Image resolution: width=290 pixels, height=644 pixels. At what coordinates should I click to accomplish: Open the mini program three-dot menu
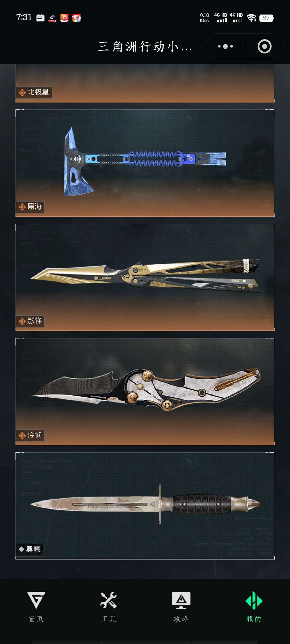click(225, 46)
